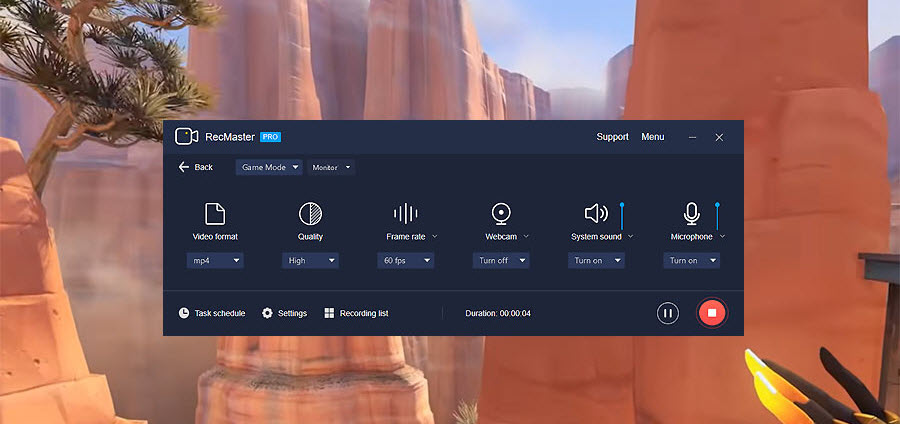Open the Microphone Turn on dropdown
900x424 pixels.
pos(692,260)
